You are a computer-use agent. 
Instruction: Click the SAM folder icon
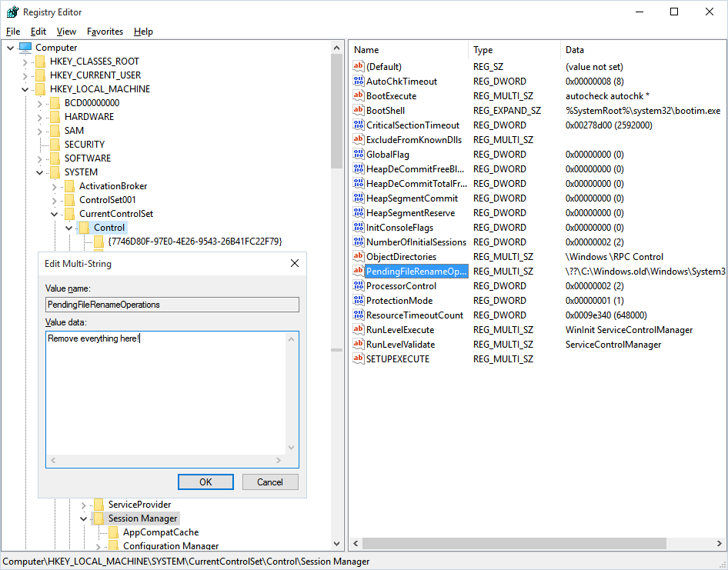click(x=55, y=131)
